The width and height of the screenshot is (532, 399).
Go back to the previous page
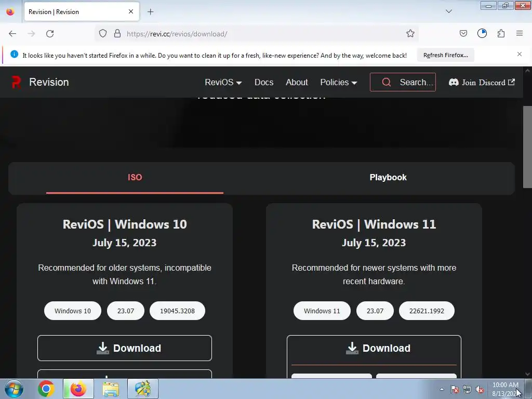click(x=12, y=34)
